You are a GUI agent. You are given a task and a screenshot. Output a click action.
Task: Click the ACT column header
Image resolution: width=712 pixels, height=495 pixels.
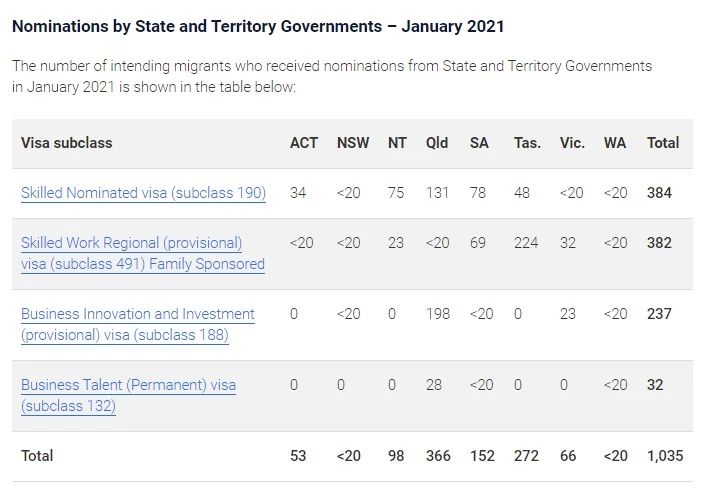(x=304, y=143)
